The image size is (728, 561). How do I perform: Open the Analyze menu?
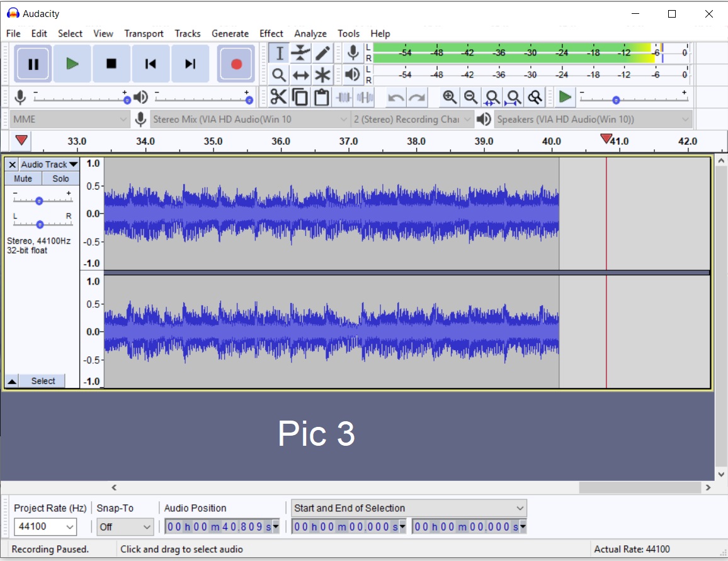click(310, 33)
